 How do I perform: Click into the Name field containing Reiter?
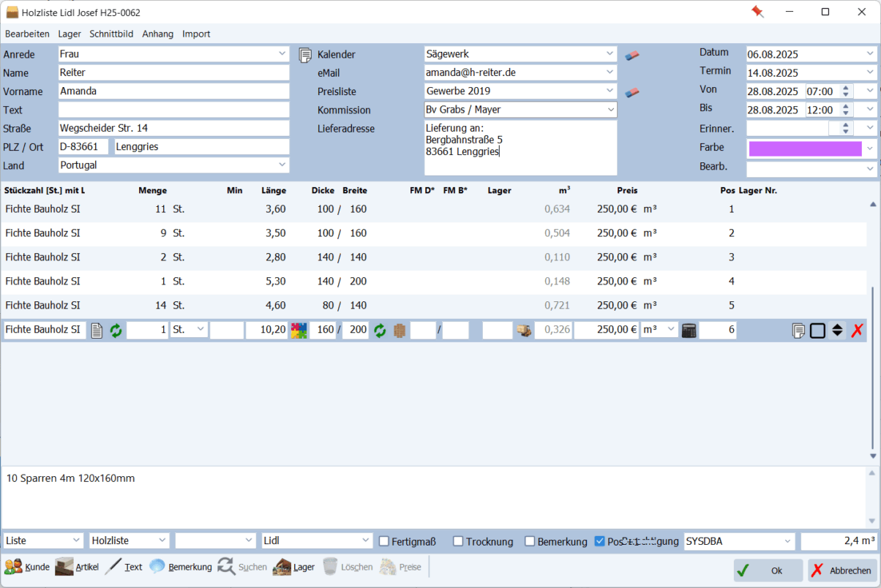pyautogui.click(x=173, y=73)
